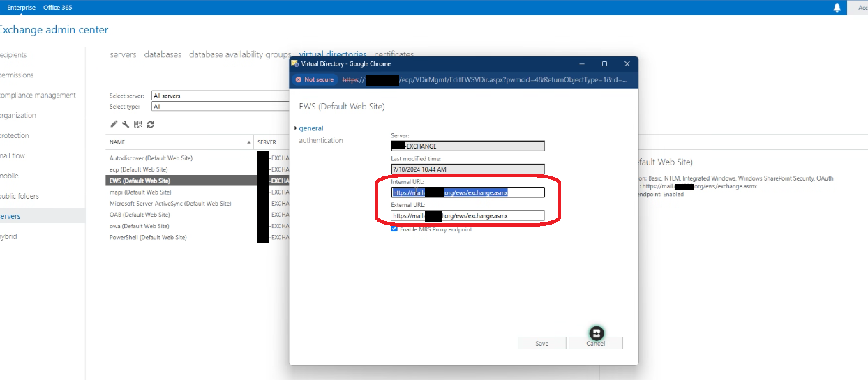The height and width of the screenshot is (380, 868).
Task: Maximize the Virtual Directory popup window
Action: click(604, 63)
